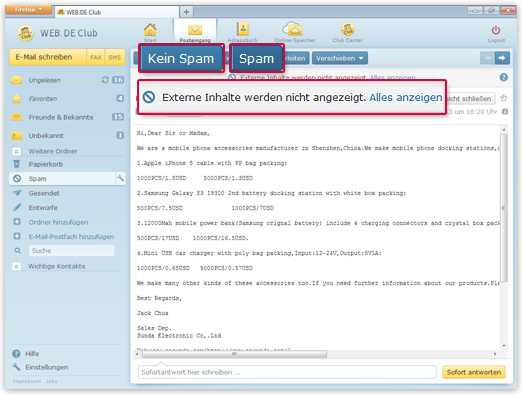Click the FAX button
The image size is (522, 394).
[96, 57]
